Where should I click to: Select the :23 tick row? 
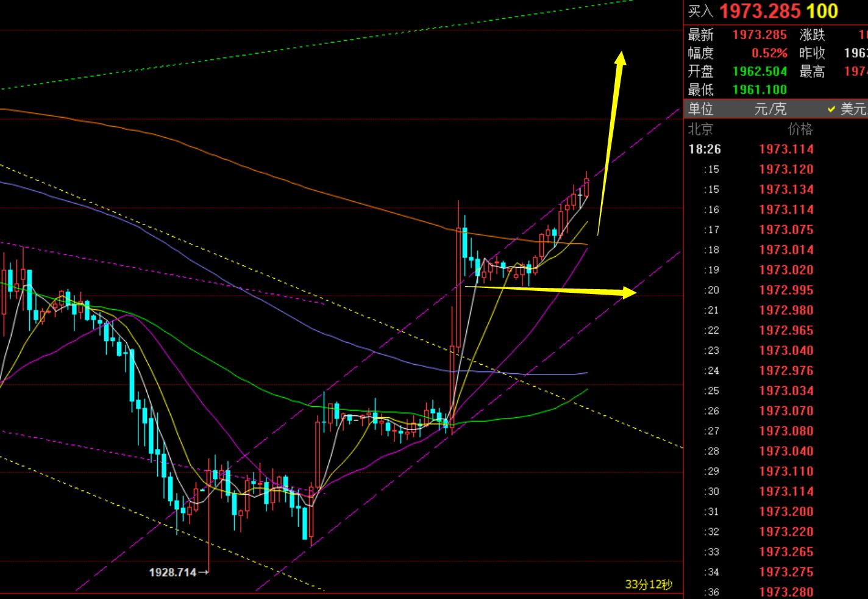(x=776, y=351)
